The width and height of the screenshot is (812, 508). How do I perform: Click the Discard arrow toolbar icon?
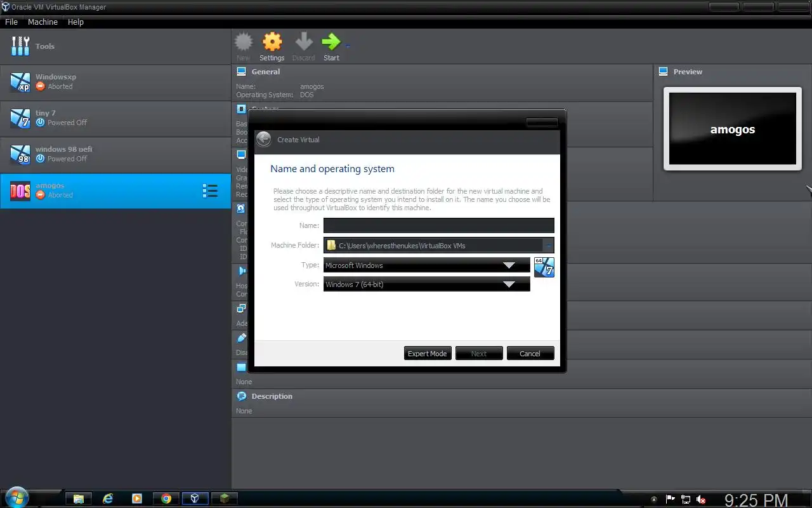[304, 42]
